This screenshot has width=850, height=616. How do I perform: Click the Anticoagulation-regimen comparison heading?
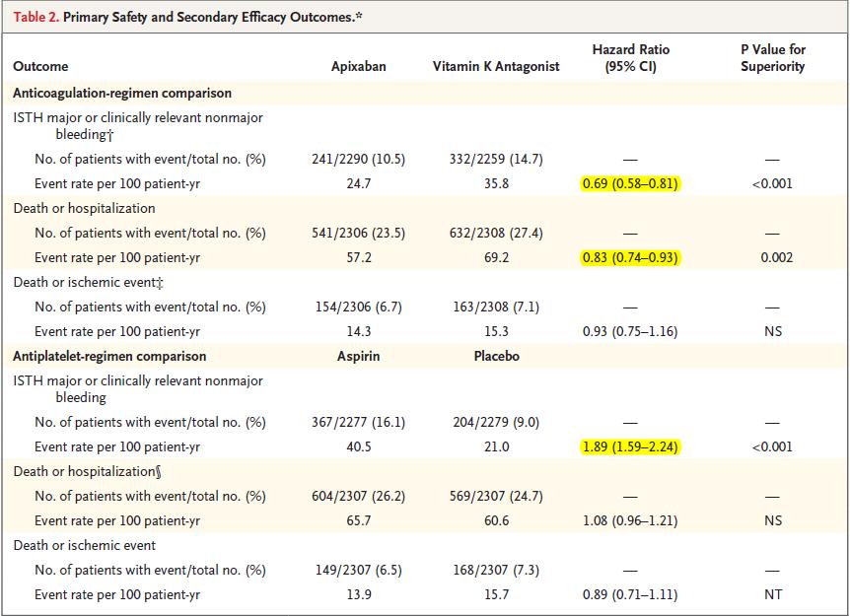point(122,94)
